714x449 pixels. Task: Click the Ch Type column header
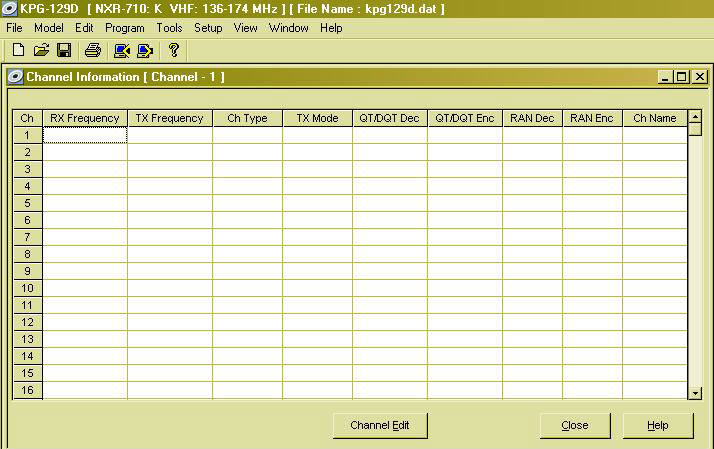click(247, 118)
